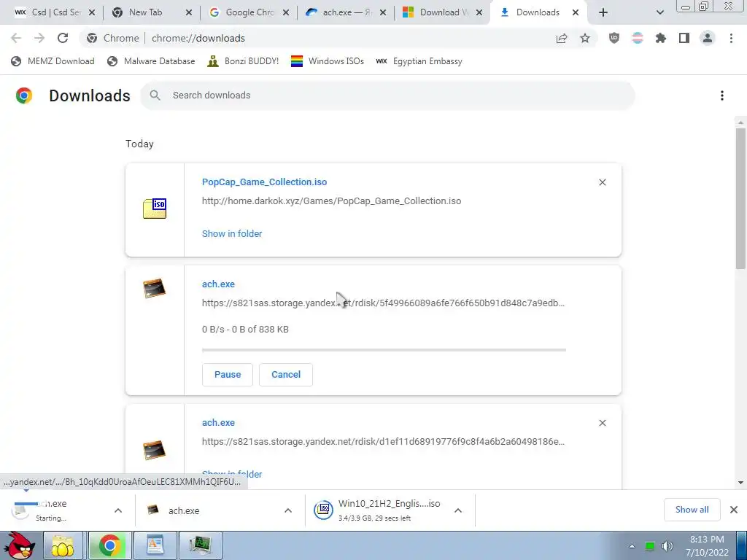Open finished ach.exe item in shelf

pyautogui.click(x=209, y=510)
